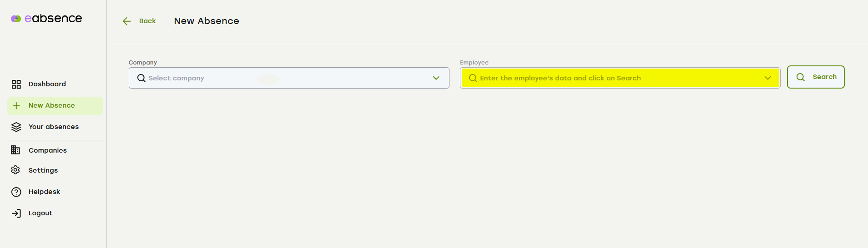Screen dimensions: 868x248
Task: Click the eabsence logo
Action: click(46, 19)
